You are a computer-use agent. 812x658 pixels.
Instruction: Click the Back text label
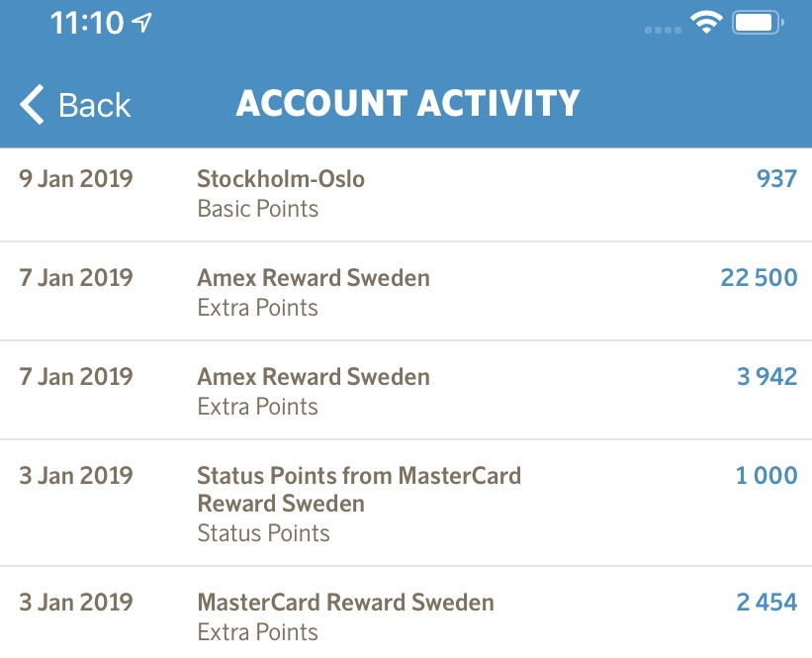coord(95,105)
